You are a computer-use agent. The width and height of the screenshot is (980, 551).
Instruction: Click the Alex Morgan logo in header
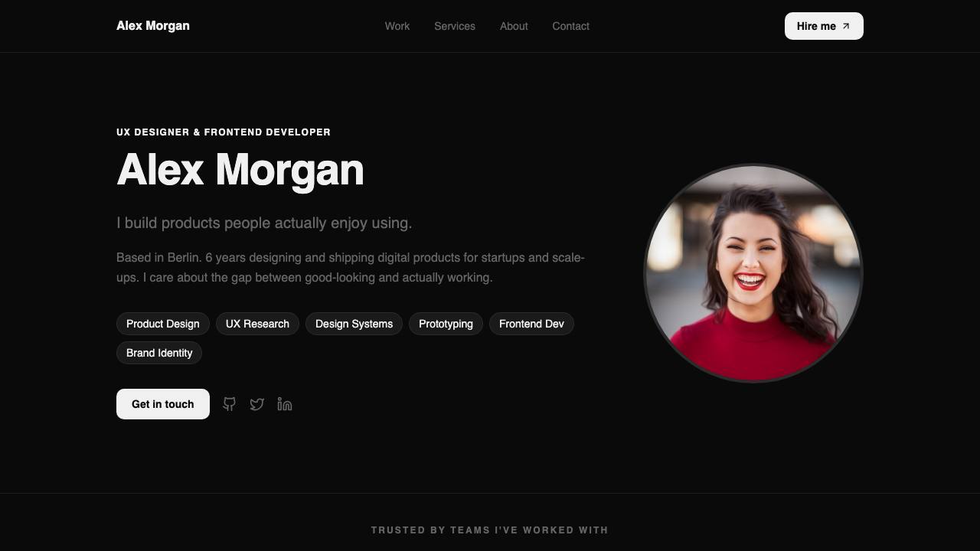click(x=153, y=26)
